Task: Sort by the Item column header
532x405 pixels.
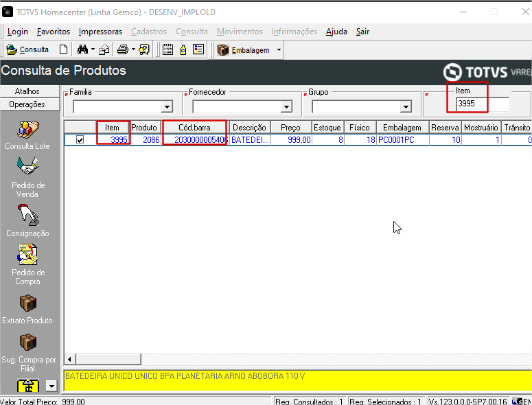Action: [x=113, y=128]
